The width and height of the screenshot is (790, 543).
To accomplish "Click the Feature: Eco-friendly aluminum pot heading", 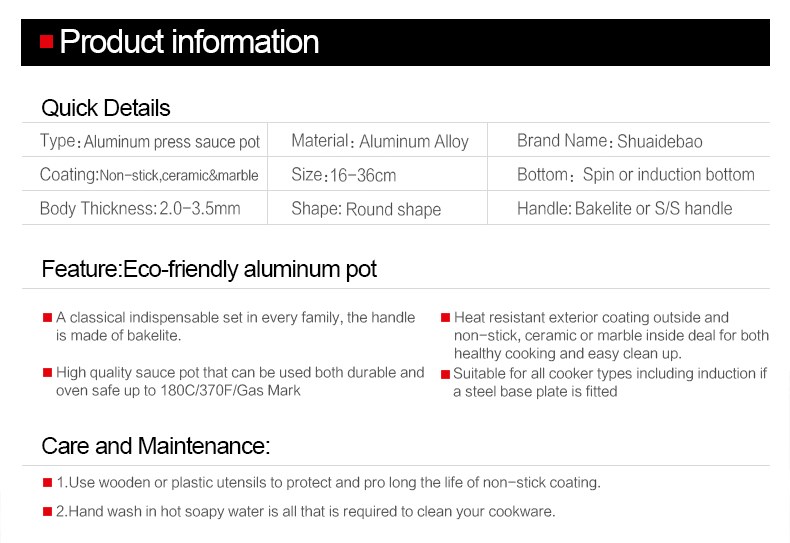I will point(209,269).
